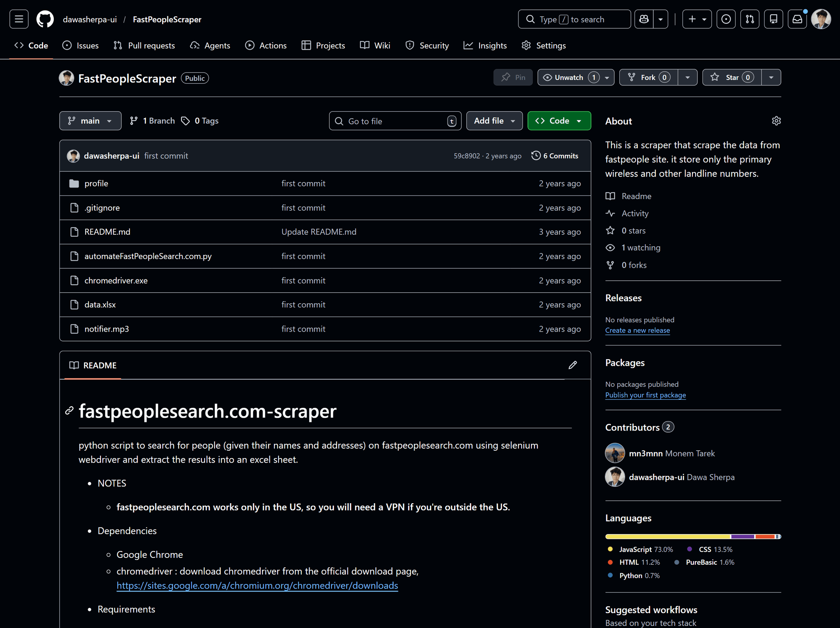Click the Languages color bar

[693, 536]
